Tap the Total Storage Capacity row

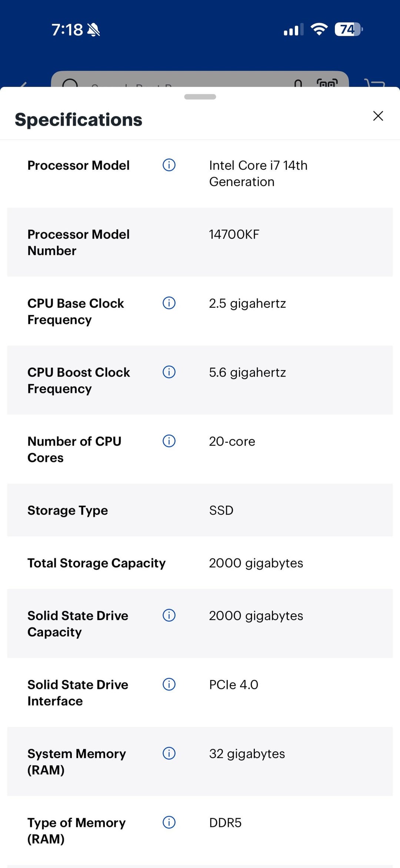pos(200,563)
